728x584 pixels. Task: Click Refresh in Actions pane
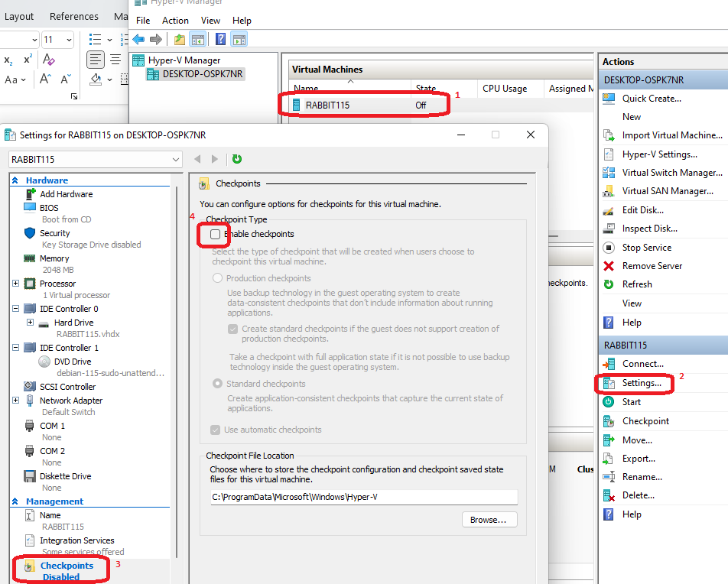point(637,284)
